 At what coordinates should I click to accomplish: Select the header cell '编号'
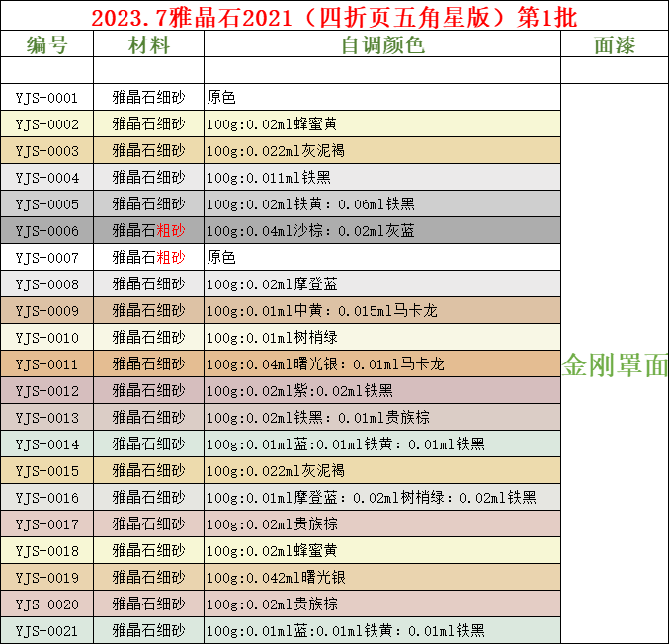tap(46, 44)
